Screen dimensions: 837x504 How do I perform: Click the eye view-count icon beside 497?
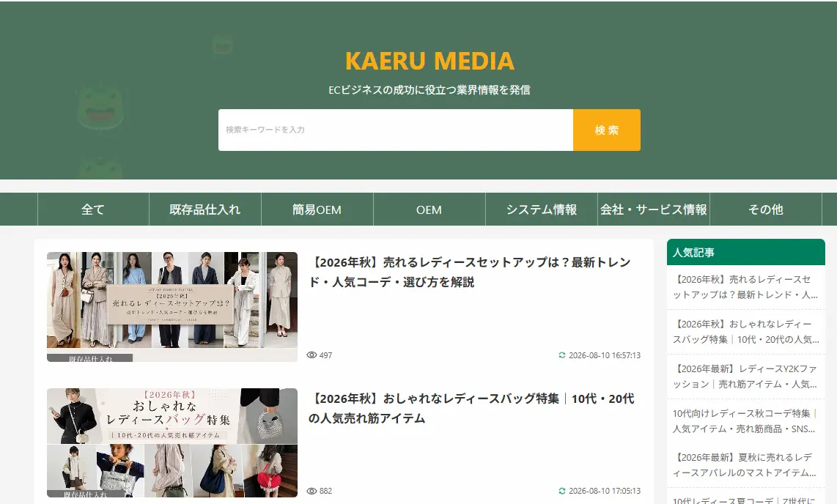311,355
